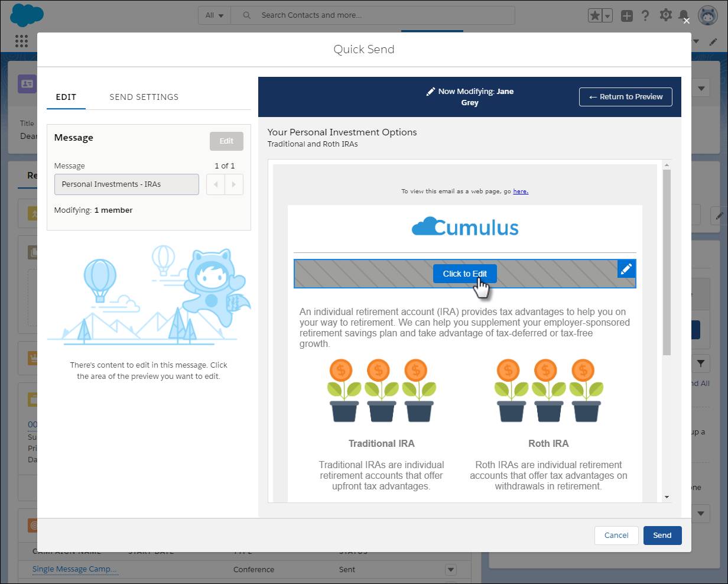Click the Click to Edit button

coord(464,274)
